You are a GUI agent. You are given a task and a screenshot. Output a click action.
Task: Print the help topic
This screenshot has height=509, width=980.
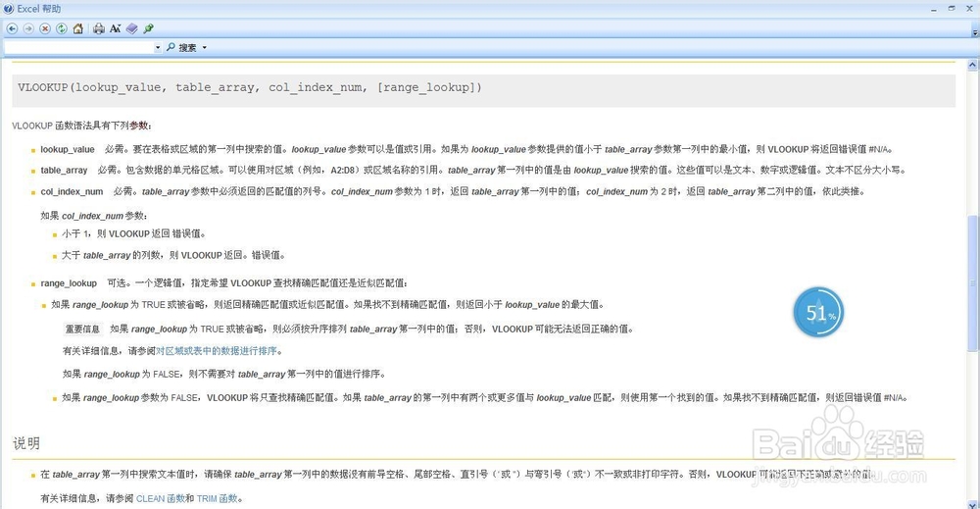pos(99,28)
